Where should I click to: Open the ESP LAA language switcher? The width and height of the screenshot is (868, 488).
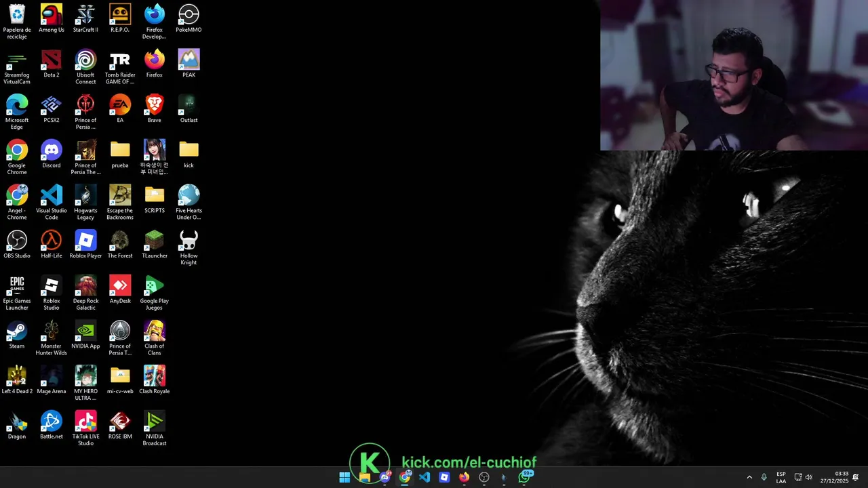[781, 477]
